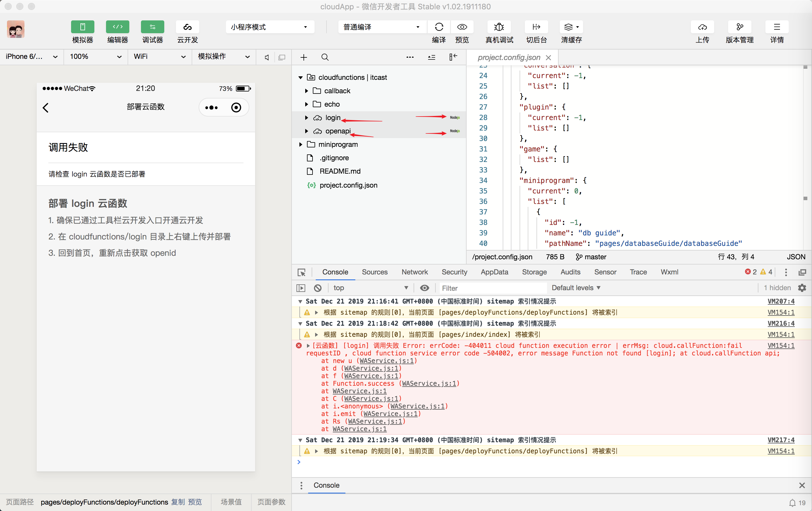Screen dimensions: 812x511
Task: Open the VM207:4 source link
Action: [781, 301]
